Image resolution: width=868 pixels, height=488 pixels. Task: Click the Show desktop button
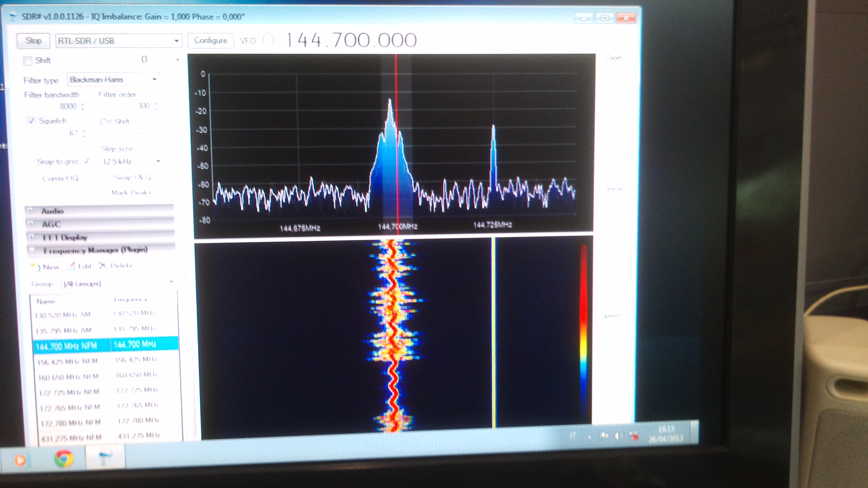click(x=694, y=432)
